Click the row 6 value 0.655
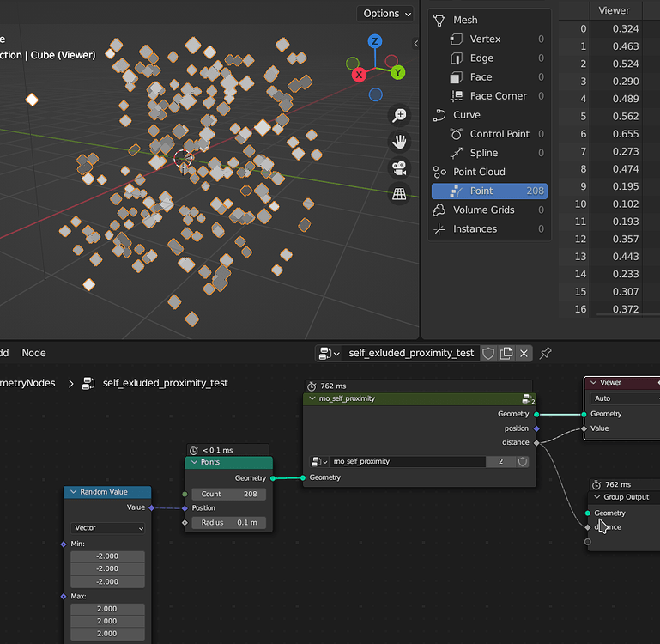This screenshot has width=660, height=644. point(626,133)
